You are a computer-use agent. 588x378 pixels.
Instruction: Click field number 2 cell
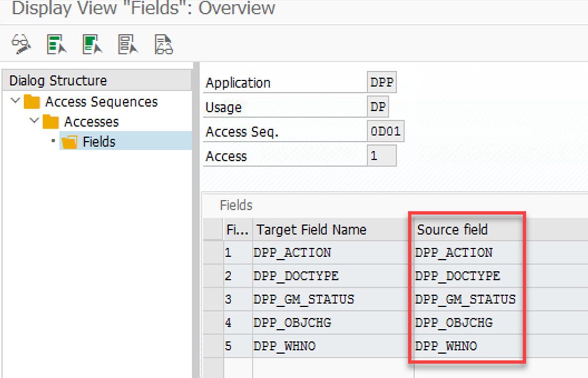238,276
